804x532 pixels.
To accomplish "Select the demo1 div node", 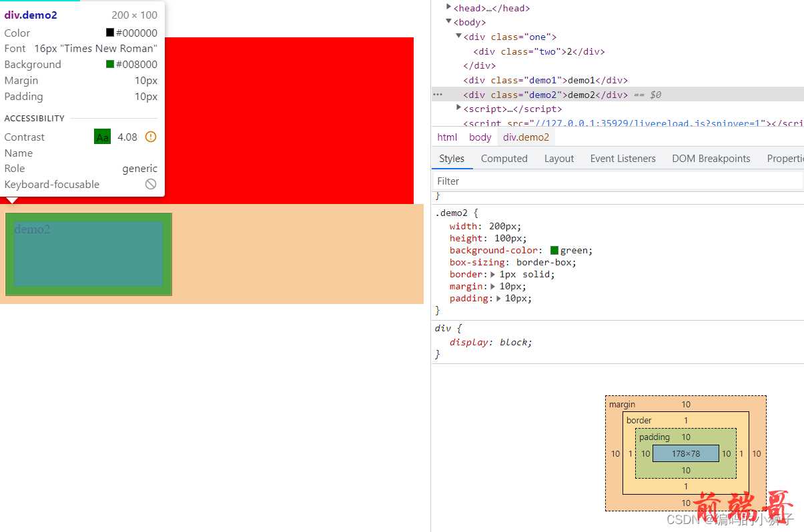I will (546, 80).
